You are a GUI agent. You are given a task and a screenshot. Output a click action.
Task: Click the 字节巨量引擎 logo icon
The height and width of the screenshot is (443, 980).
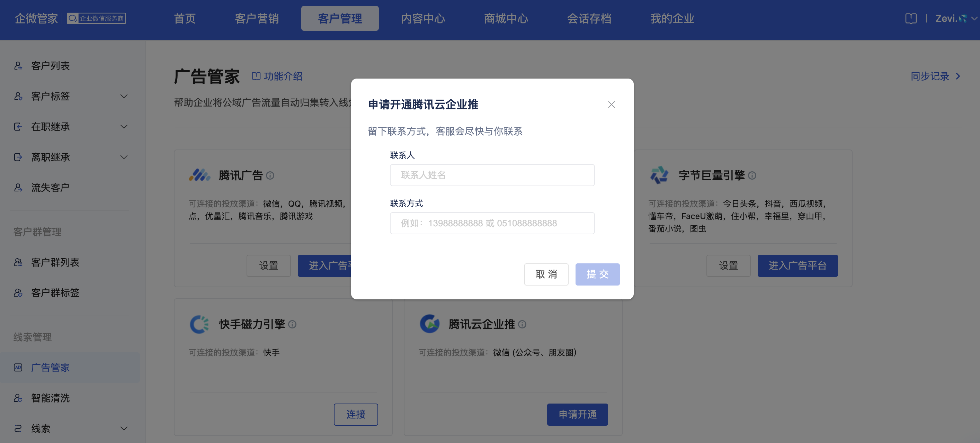tap(659, 175)
